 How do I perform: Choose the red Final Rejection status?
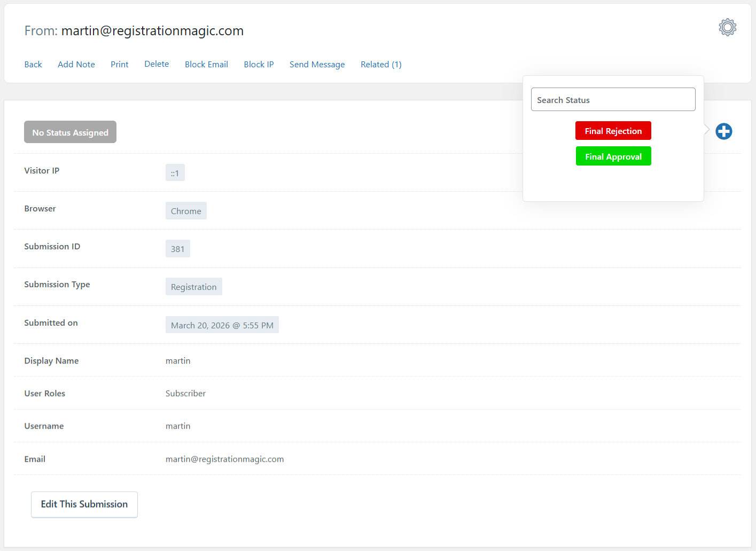tap(613, 131)
